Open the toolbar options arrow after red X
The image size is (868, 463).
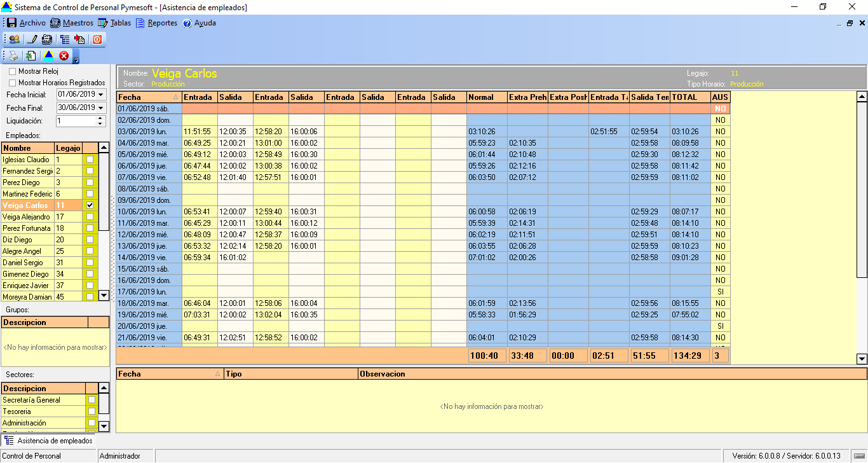pyautogui.click(x=76, y=58)
